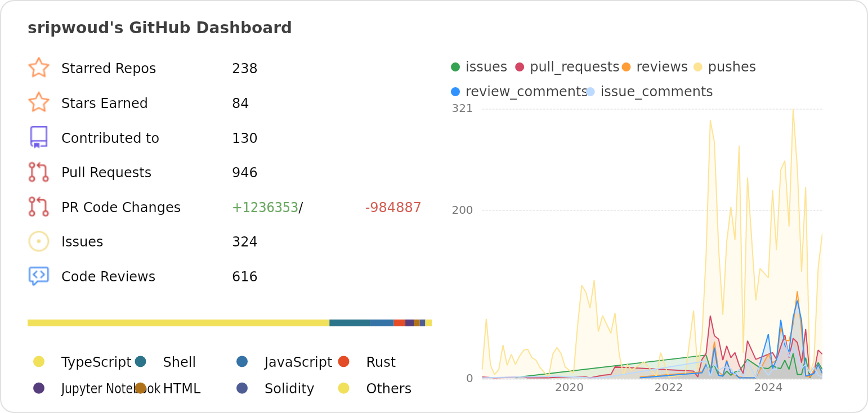Click the Rust segment of the language bar

(x=400, y=323)
